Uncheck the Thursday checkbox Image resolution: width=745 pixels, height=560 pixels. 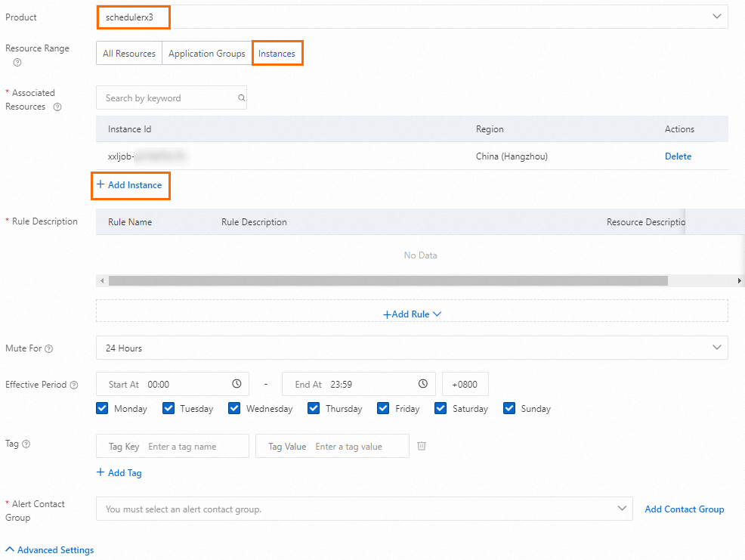(314, 408)
